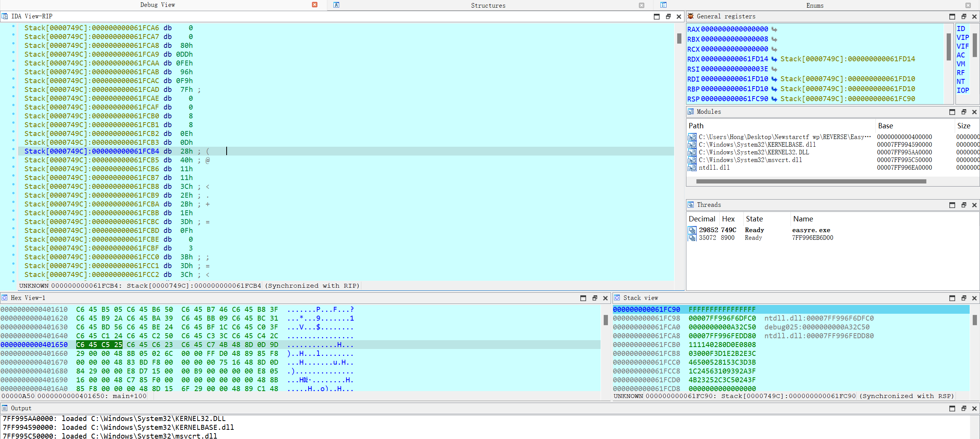The width and height of the screenshot is (980, 439).
Task: Toggle the ID flag
Action: point(961,29)
